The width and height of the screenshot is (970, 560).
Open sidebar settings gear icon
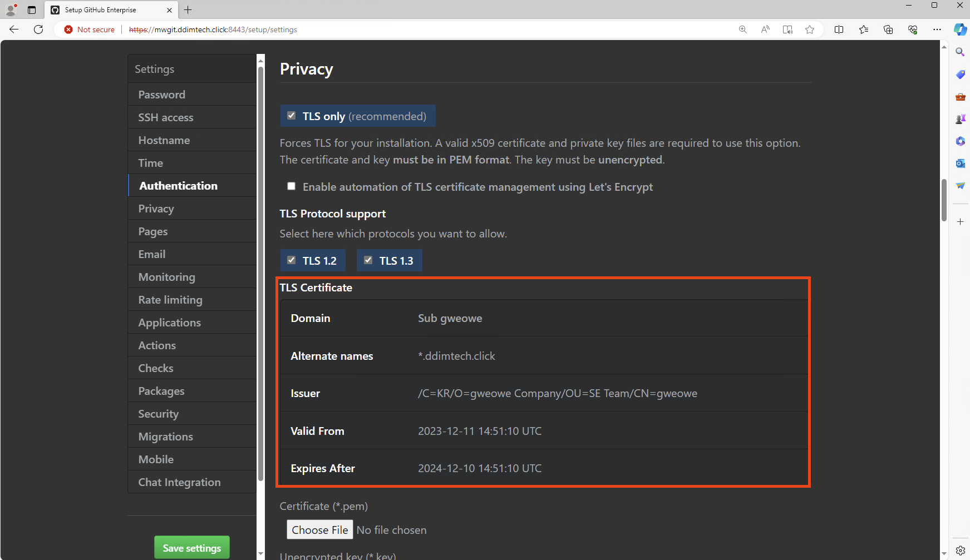pos(960,551)
